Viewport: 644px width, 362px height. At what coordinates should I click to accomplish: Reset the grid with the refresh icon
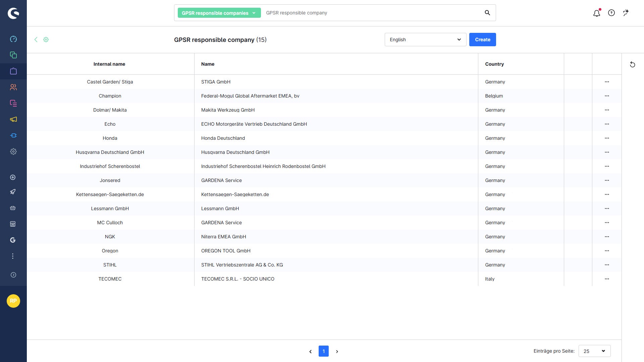click(633, 64)
